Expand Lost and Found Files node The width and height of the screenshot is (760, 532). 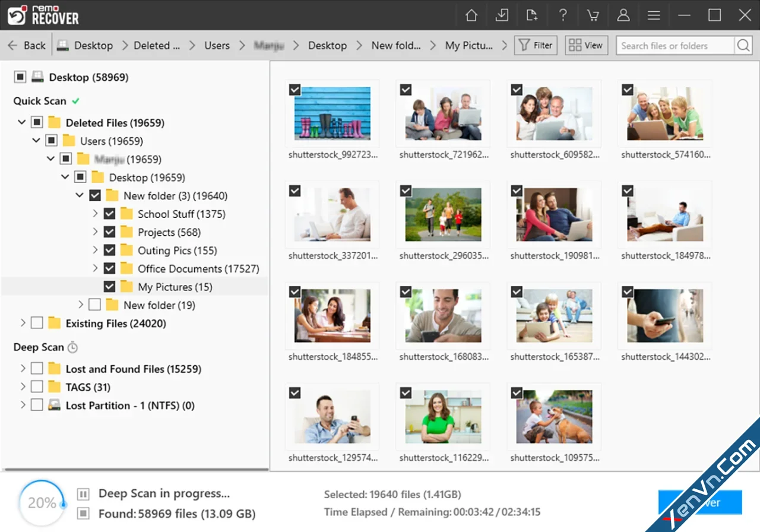pos(23,369)
